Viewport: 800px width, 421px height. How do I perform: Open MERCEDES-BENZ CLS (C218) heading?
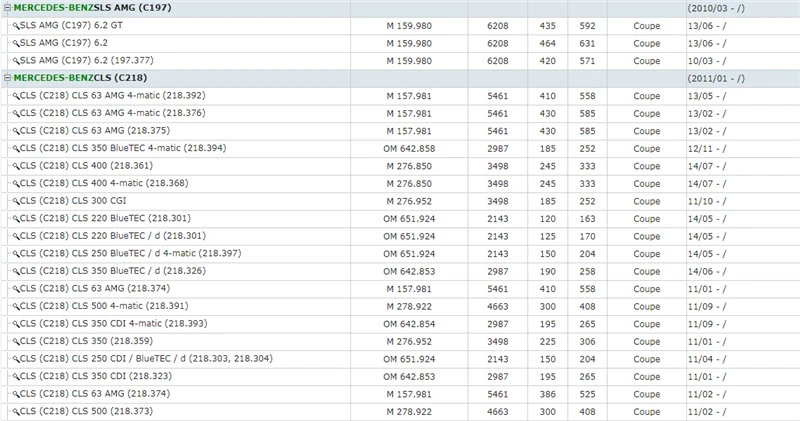[x=80, y=78]
